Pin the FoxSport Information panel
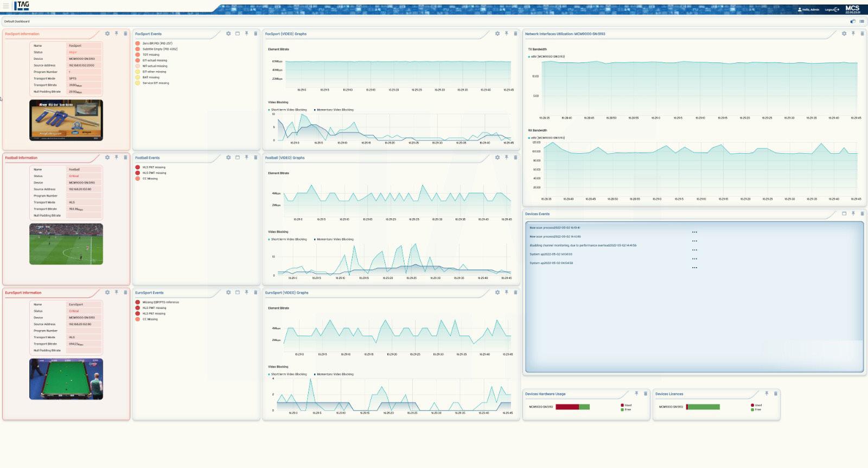The height and width of the screenshot is (468, 868). (116, 34)
